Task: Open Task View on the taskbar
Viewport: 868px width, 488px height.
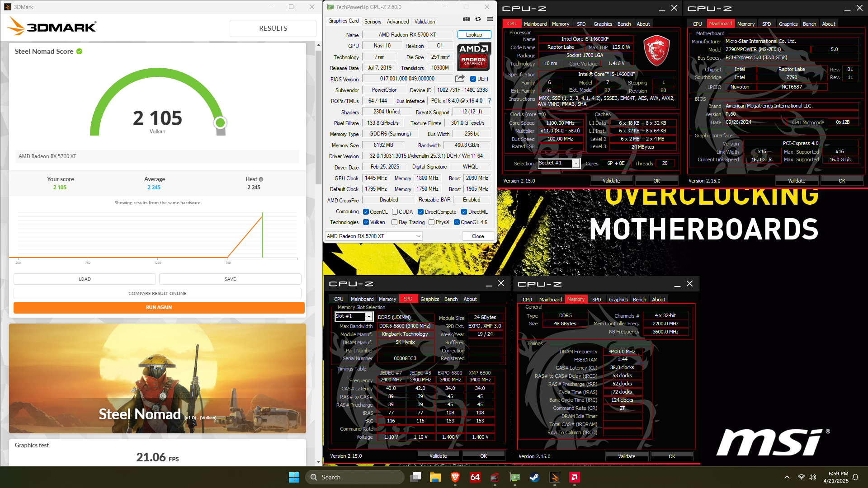Action: coord(415,477)
